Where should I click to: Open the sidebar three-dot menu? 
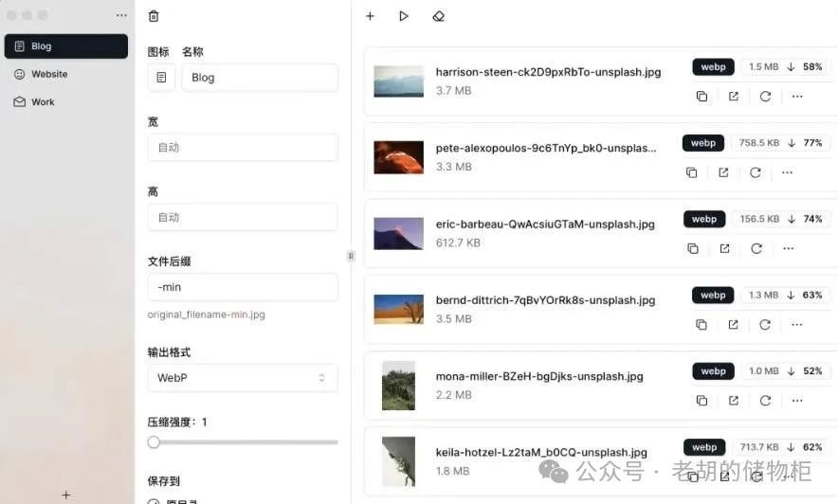coord(121,15)
